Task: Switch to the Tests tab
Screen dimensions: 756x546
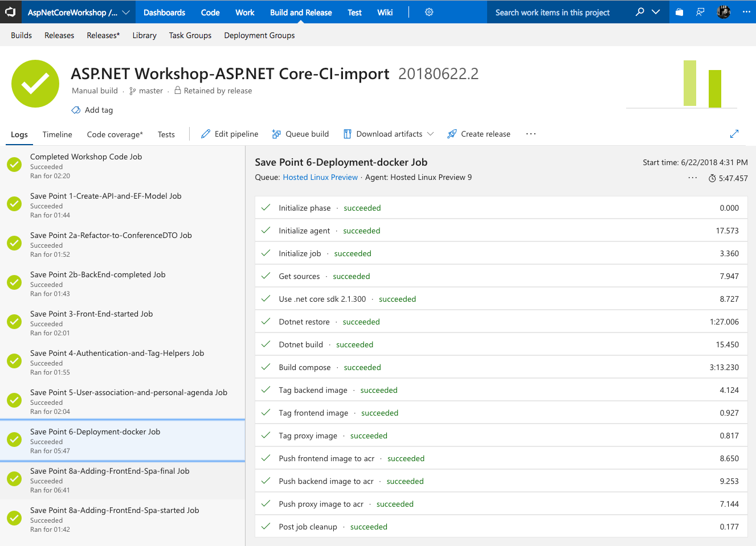Action: [x=166, y=134]
